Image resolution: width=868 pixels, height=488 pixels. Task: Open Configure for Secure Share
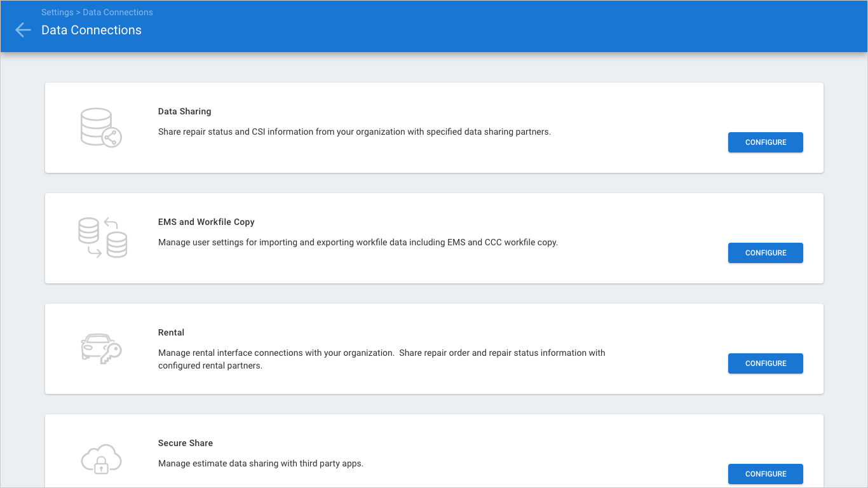(766, 474)
